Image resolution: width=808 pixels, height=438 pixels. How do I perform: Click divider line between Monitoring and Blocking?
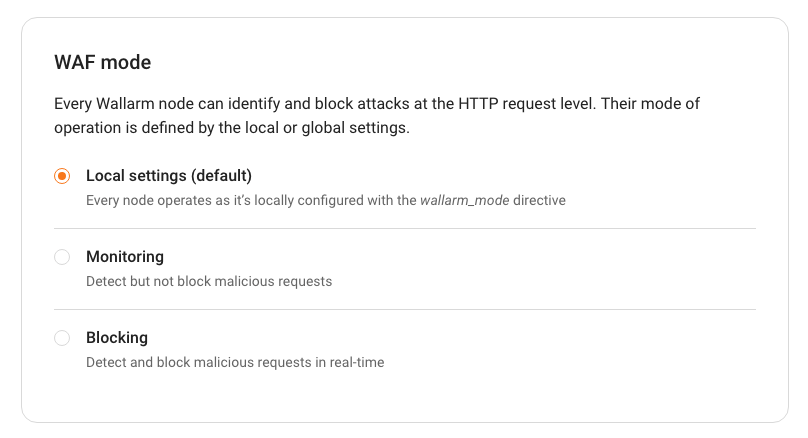[x=404, y=309]
